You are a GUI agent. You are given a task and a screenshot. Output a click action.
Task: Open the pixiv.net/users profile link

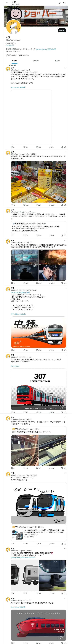tap(46, 49)
